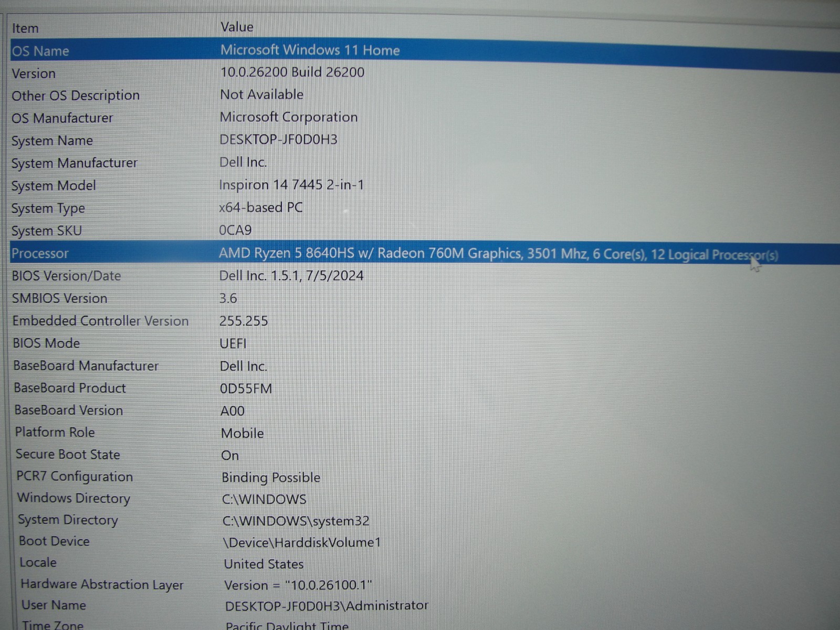This screenshot has height=630, width=840.
Task: Select 'Microsoft Windows 11 Home' value
Action: point(310,50)
